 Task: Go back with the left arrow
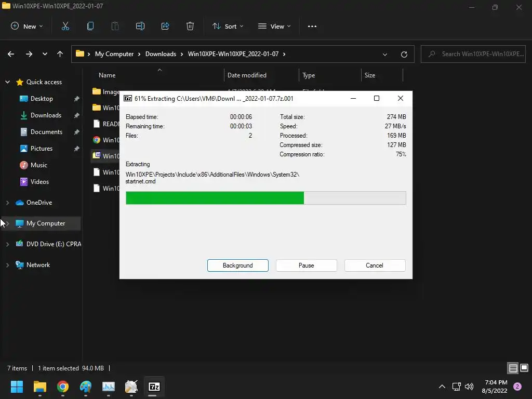11,54
